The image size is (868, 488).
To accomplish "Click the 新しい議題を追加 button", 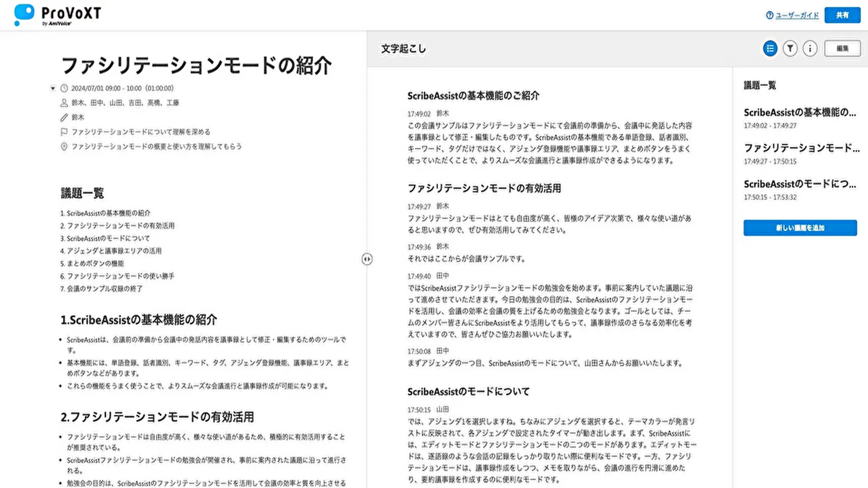I will [x=800, y=228].
